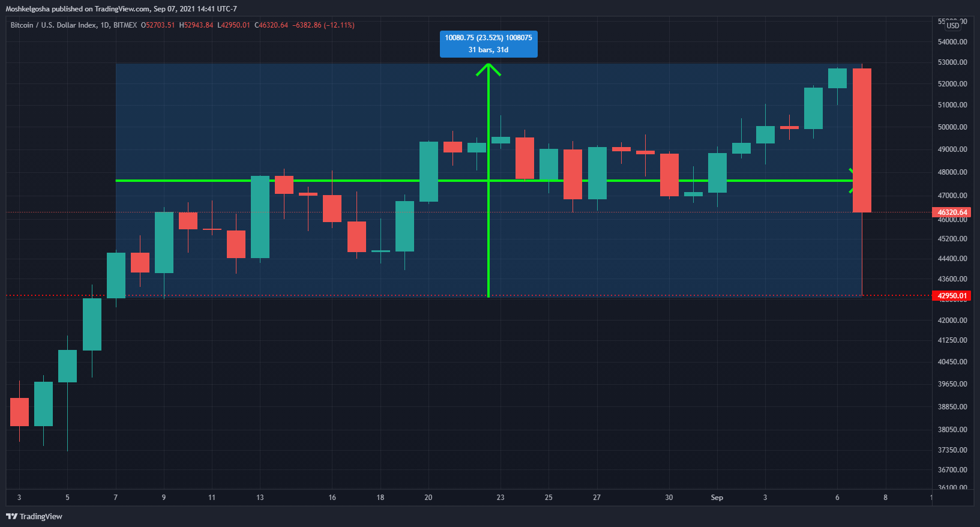Click the 25 date label on the time axis
Viewport: 980px width, 527px height.
click(x=549, y=498)
